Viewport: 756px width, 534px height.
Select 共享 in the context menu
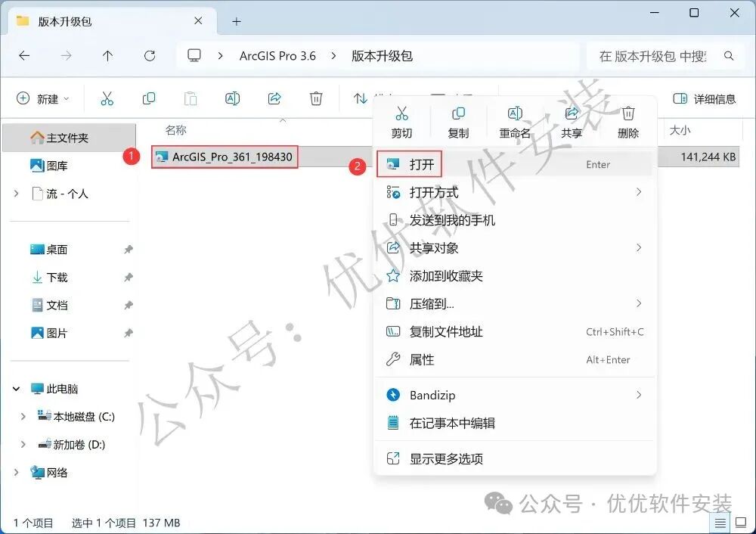pos(572,123)
